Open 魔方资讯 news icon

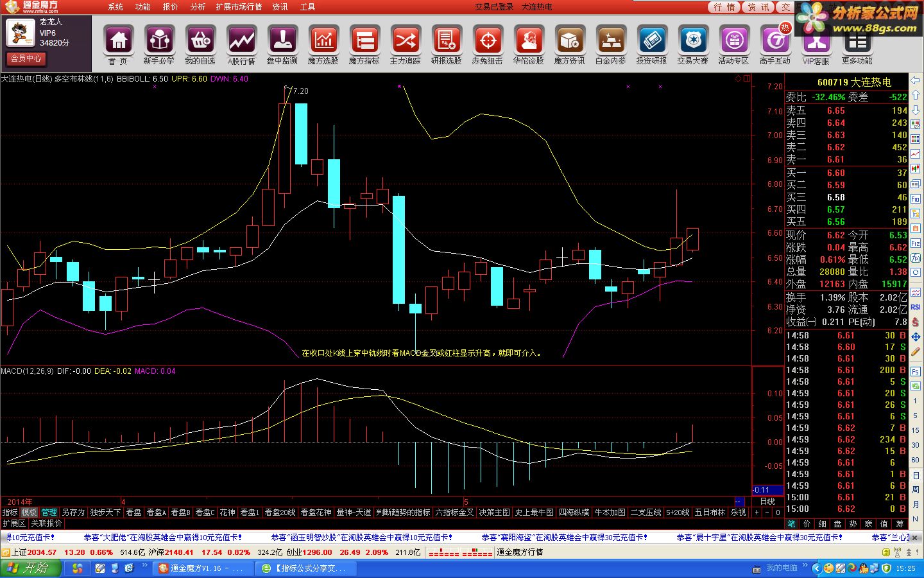click(x=570, y=41)
